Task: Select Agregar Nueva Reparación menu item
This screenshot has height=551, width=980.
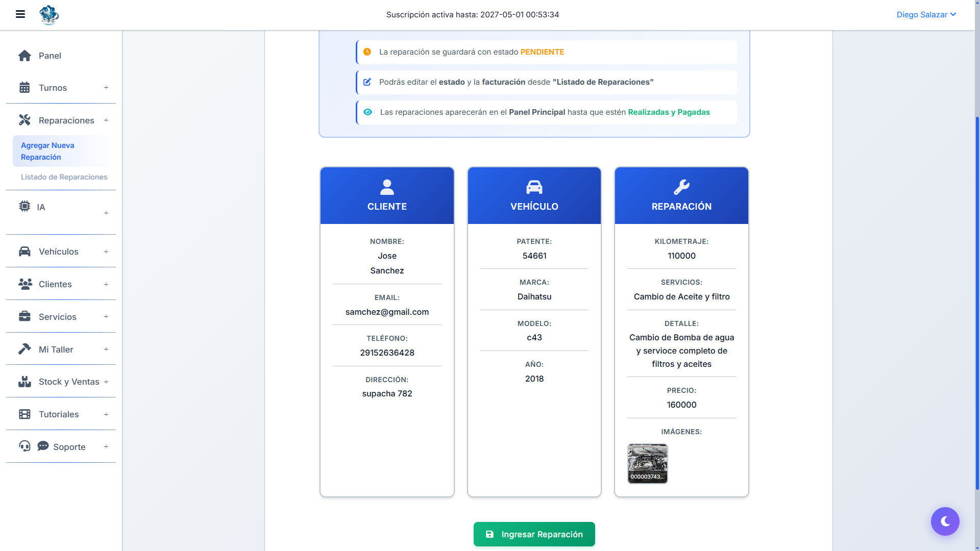Action: (47, 151)
